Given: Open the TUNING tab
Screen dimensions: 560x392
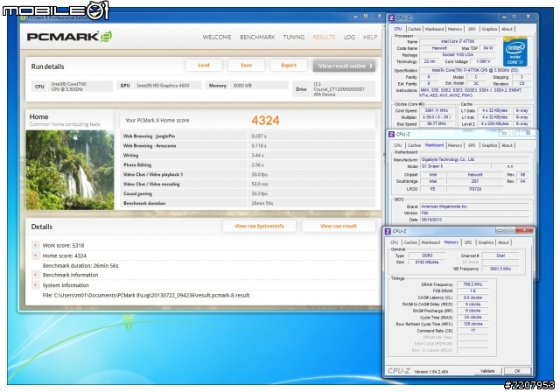Looking at the screenshot, I should (x=294, y=37).
